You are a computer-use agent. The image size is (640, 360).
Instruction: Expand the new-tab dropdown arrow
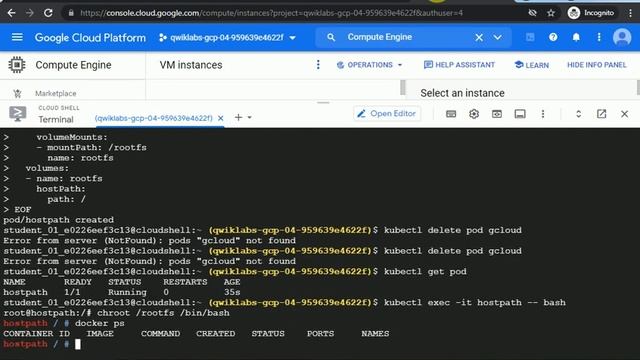click(x=249, y=118)
